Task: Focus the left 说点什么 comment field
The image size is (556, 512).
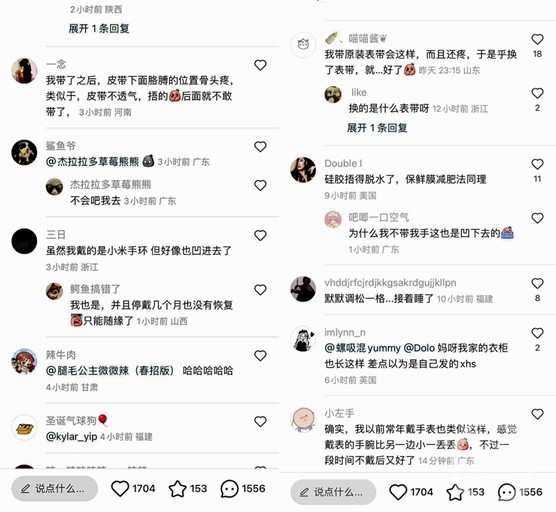Action: click(55, 489)
